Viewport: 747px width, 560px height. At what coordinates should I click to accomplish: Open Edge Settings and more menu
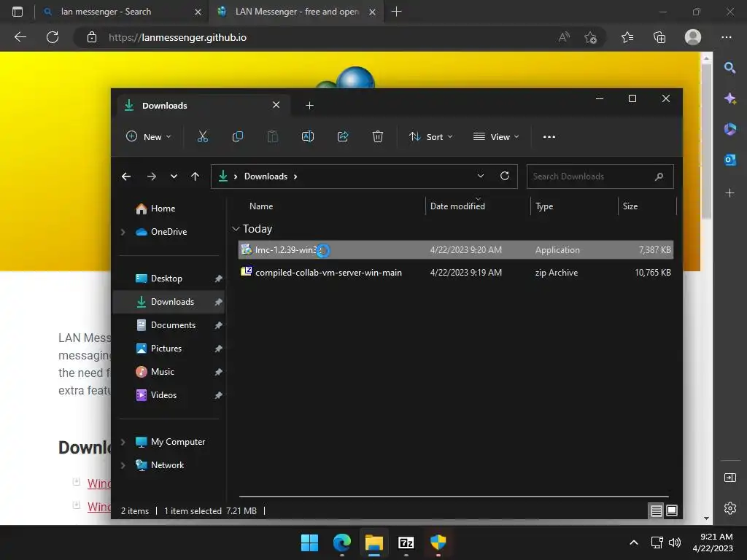(726, 37)
